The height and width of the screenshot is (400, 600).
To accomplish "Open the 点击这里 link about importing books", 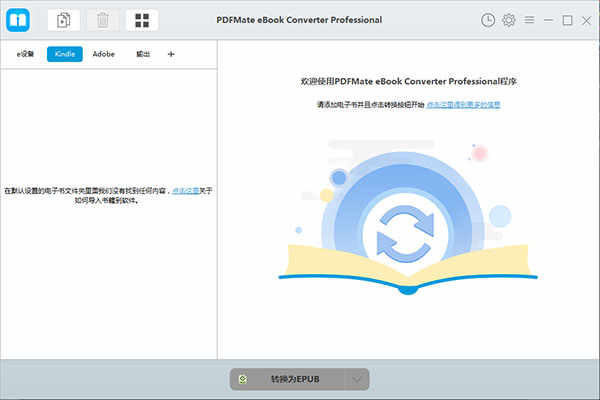I will tap(187, 190).
